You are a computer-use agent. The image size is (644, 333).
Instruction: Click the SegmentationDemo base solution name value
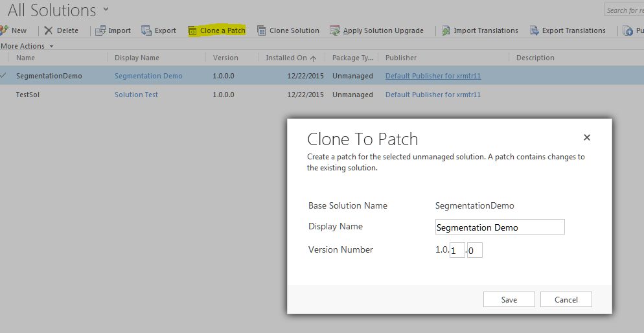[474, 206]
